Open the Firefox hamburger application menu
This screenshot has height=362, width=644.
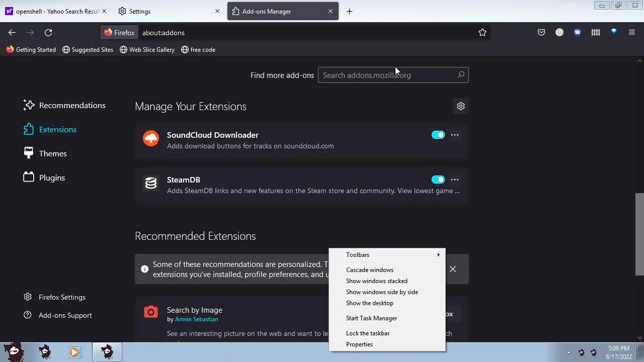(x=632, y=32)
